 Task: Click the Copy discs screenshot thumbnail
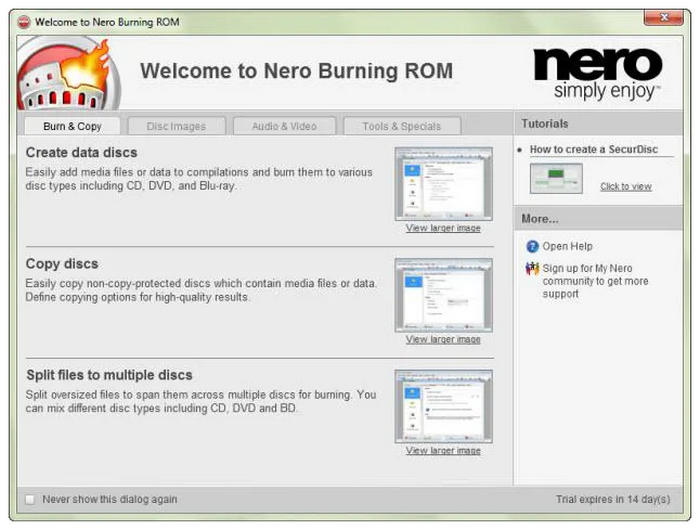coord(444,295)
